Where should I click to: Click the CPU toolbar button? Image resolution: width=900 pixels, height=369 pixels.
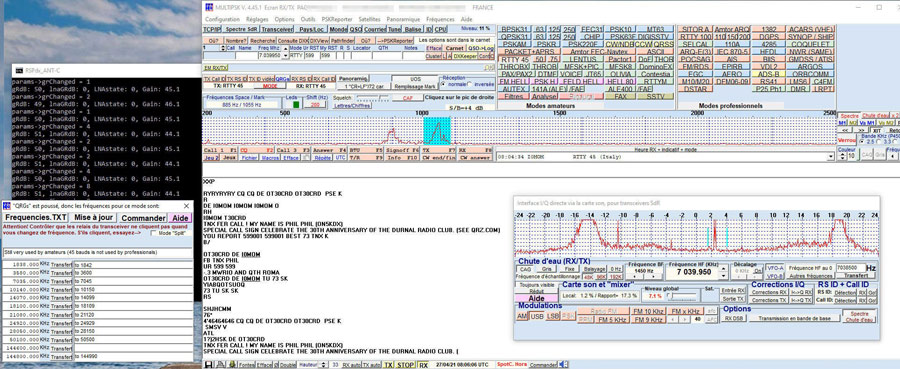click(441, 29)
